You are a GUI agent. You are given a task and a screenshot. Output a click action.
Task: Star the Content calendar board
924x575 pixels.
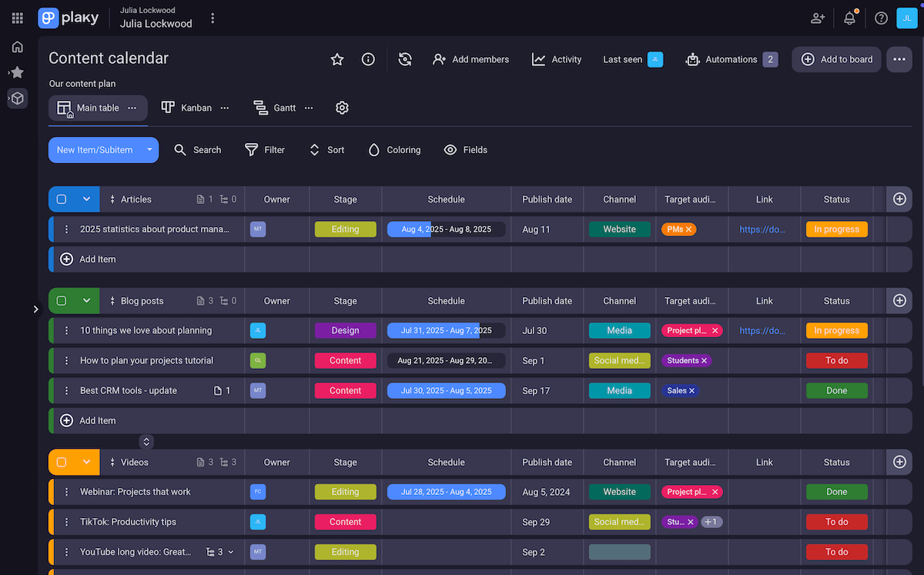336,59
